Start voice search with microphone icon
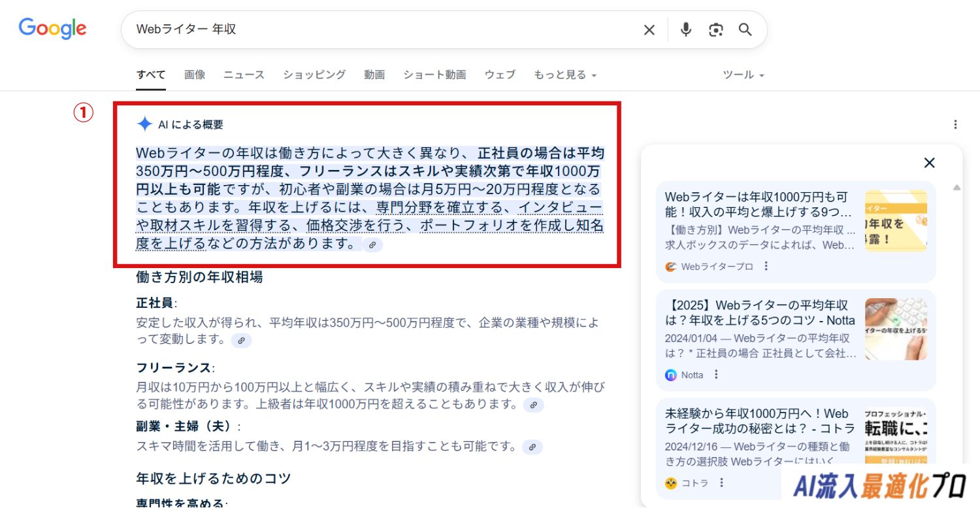Viewport: 980px width, 510px height. coord(685,30)
